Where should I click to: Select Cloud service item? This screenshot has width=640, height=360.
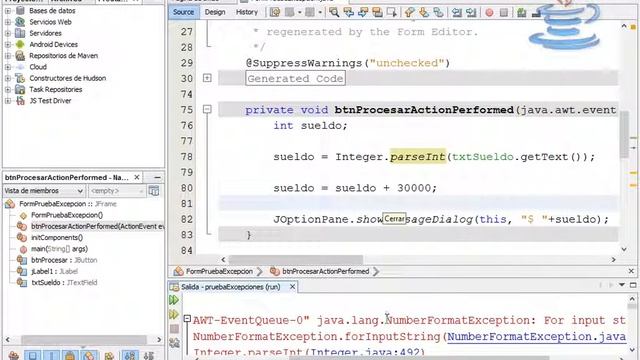click(38, 67)
